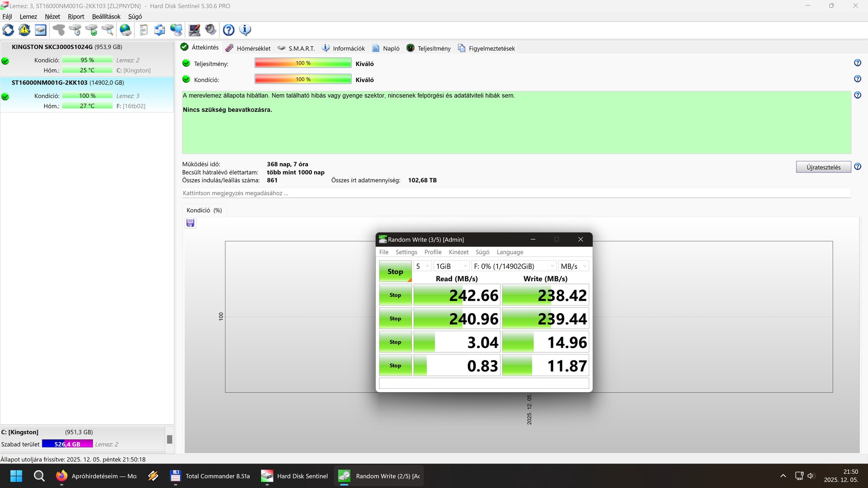Open the Hőmérséklet tab
This screenshot has height=488, width=868.
tap(248, 48)
